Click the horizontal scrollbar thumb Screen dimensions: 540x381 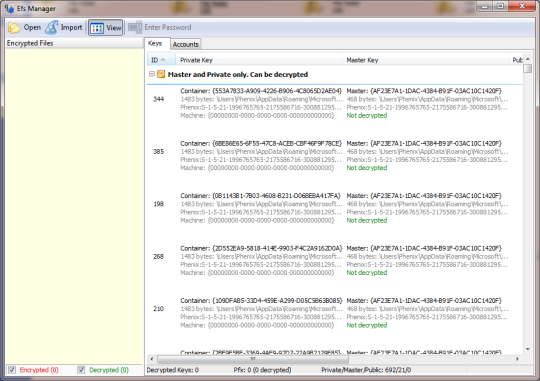pos(253,359)
